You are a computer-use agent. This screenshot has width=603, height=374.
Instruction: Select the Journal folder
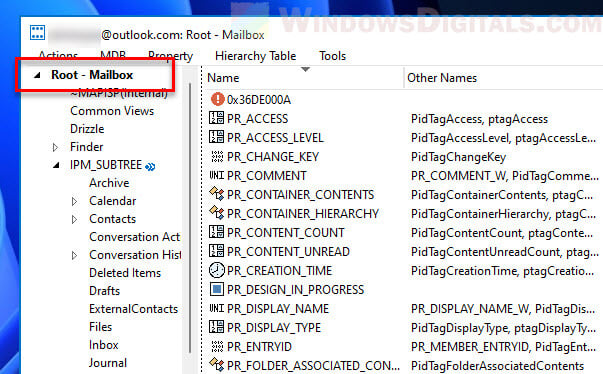click(x=108, y=363)
